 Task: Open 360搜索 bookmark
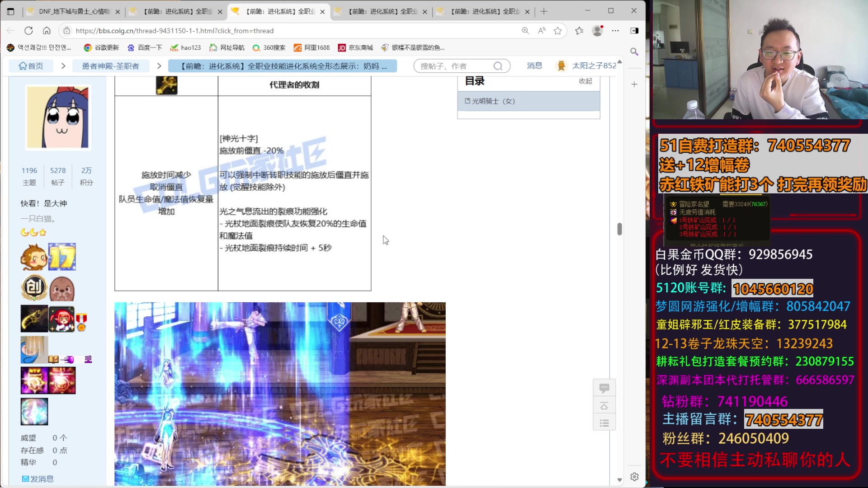pyautogui.click(x=269, y=47)
